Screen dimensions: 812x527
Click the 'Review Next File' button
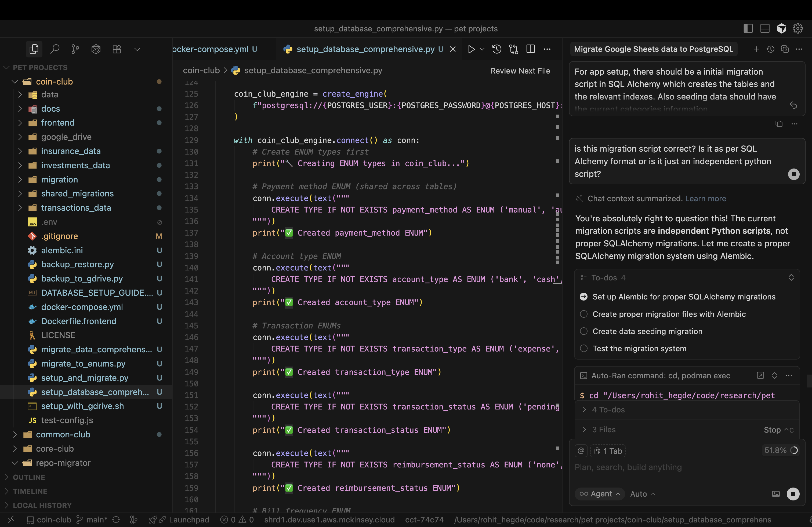click(x=520, y=71)
